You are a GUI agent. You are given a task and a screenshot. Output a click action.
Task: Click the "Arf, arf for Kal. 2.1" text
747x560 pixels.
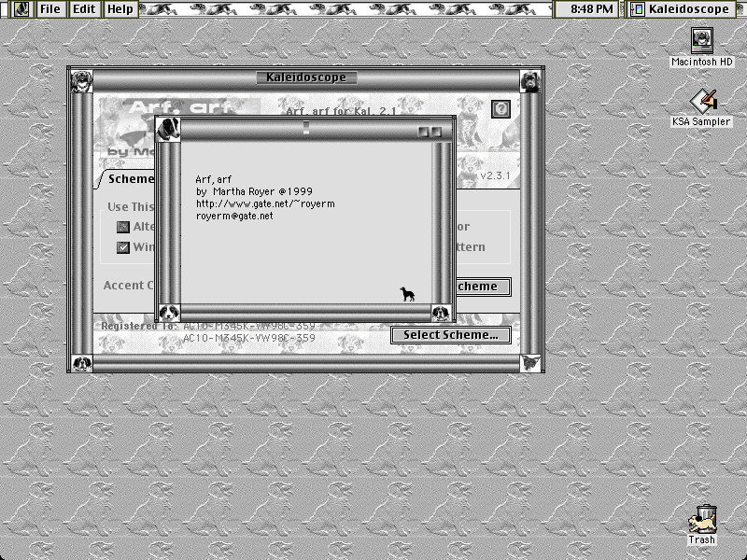pos(341,111)
